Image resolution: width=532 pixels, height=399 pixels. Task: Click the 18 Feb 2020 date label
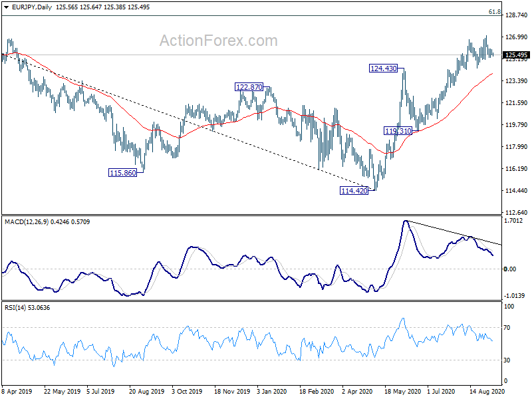coord(317,392)
